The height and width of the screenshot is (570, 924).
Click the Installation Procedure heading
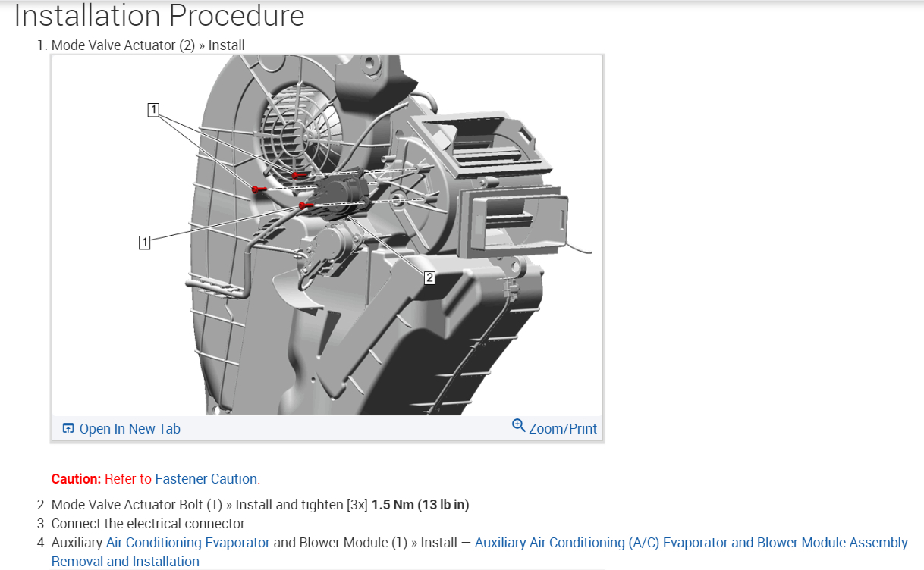point(159,15)
